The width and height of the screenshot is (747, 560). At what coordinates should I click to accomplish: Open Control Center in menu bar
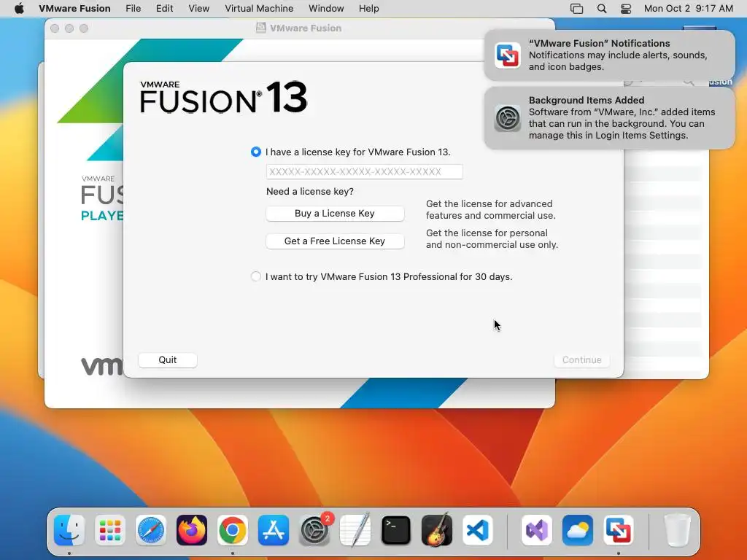coord(626,9)
